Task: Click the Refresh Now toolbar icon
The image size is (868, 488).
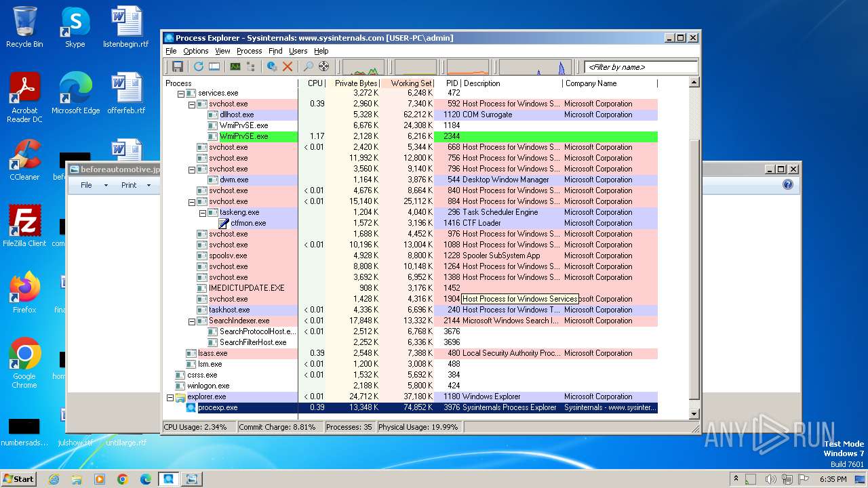Action: click(x=199, y=66)
